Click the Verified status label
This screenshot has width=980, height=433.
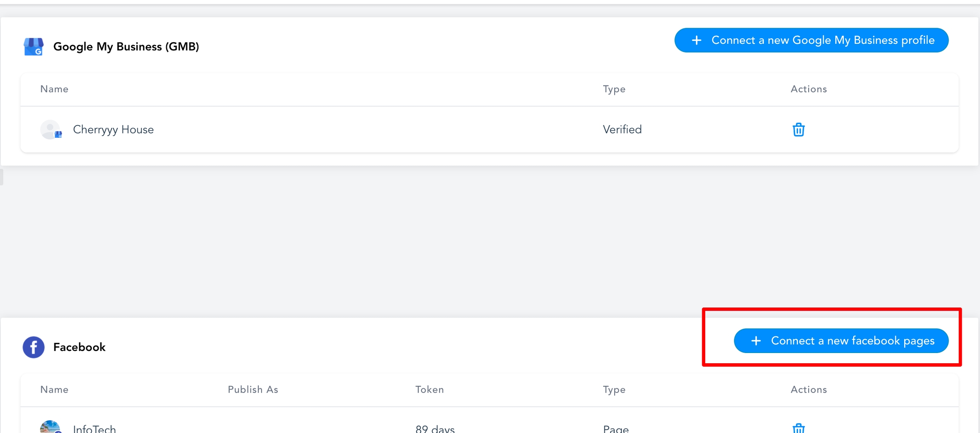[x=622, y=130]
